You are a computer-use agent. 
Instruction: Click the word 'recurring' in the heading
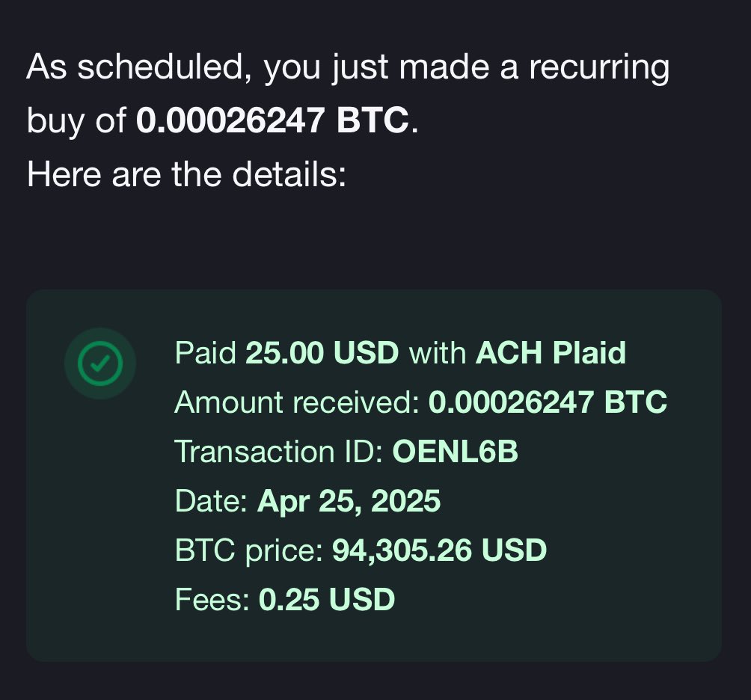pyautogui.click(x=598, y=67)
